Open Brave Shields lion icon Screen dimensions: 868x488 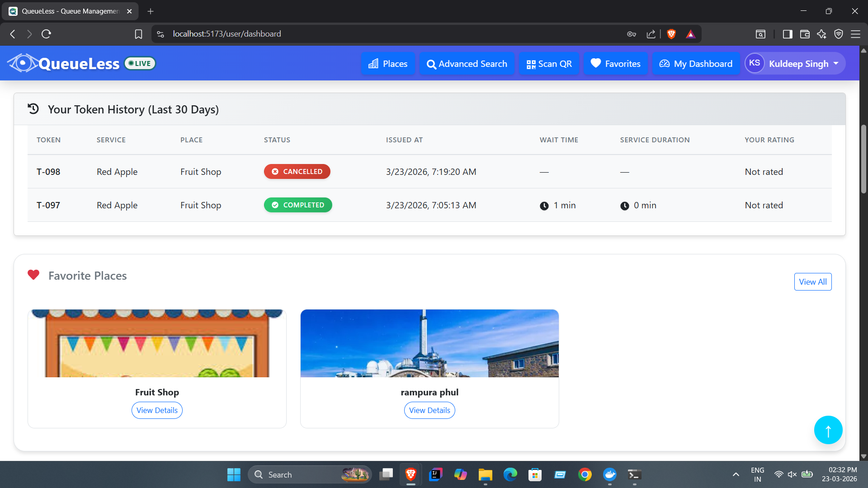pos(671,34)
